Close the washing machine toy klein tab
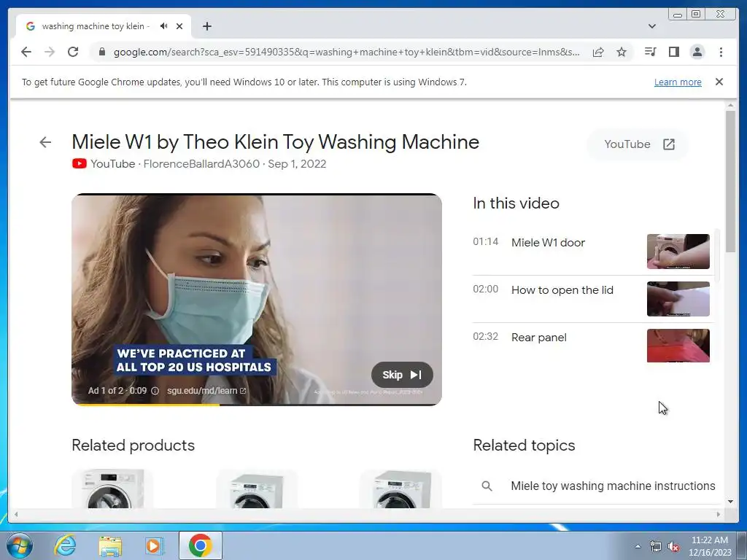This screenshot has height=560, width=747. [179, 26]
